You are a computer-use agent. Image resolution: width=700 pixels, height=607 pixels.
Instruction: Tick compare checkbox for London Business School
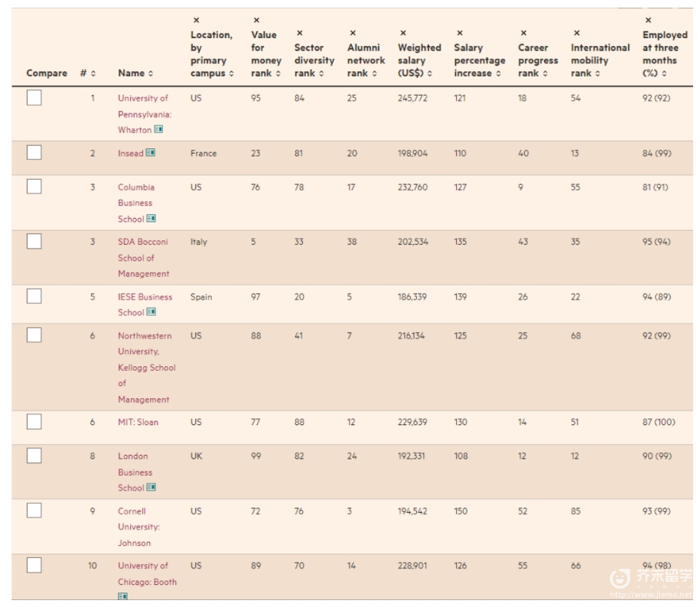(x=34, y=456)
